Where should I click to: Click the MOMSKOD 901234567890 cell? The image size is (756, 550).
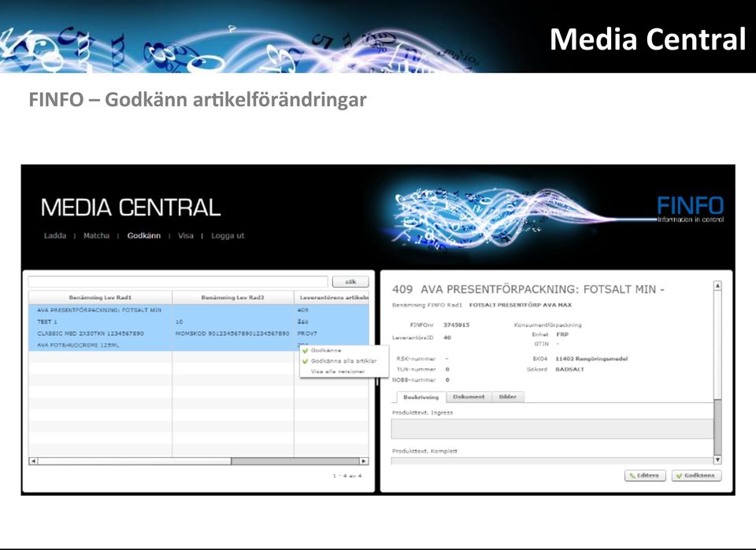coord(232,334)
